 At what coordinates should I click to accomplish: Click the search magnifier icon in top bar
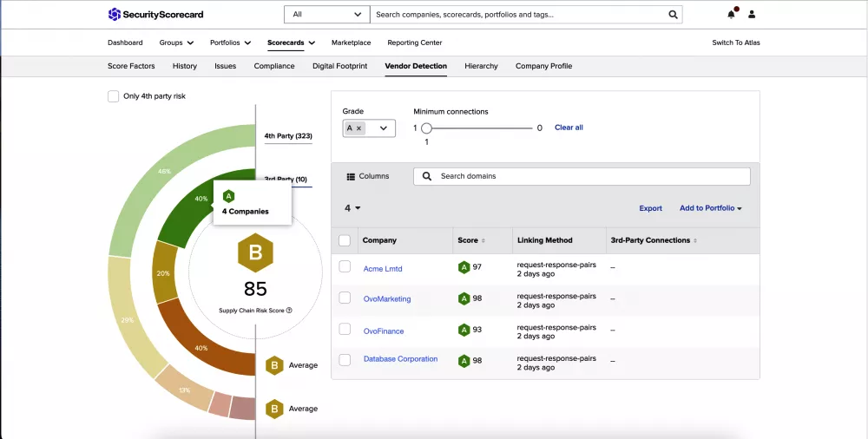[x=673, y=15]
